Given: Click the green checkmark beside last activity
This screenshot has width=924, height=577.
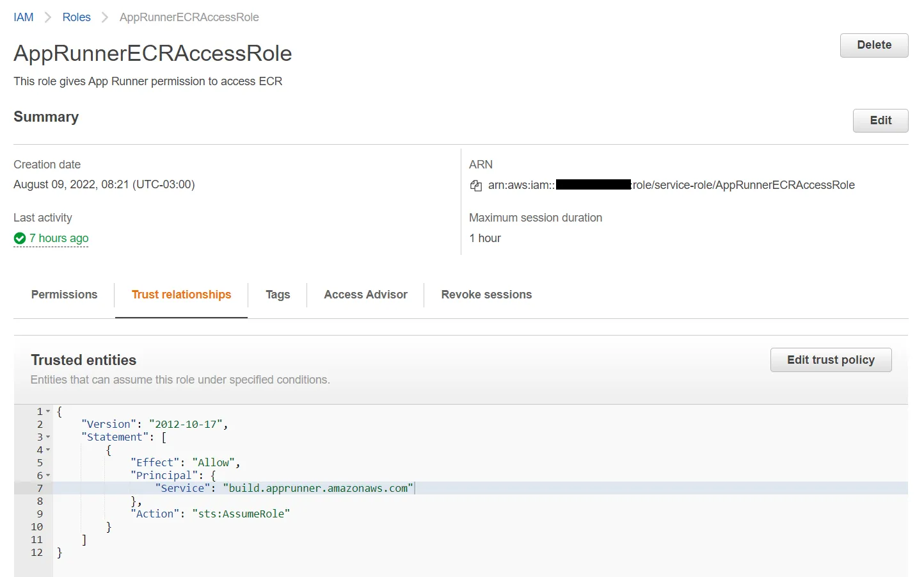Looking at the screenshot, I should (20, 238).
